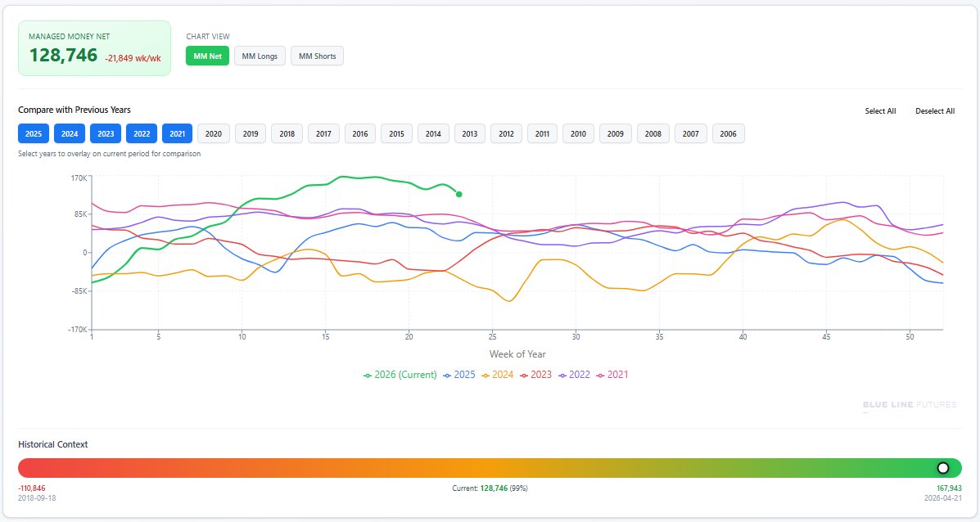Viewport: 980px width, 522px height.
Task: Toggle 2024 series in chart legend
Action: (x=497, y=375)
